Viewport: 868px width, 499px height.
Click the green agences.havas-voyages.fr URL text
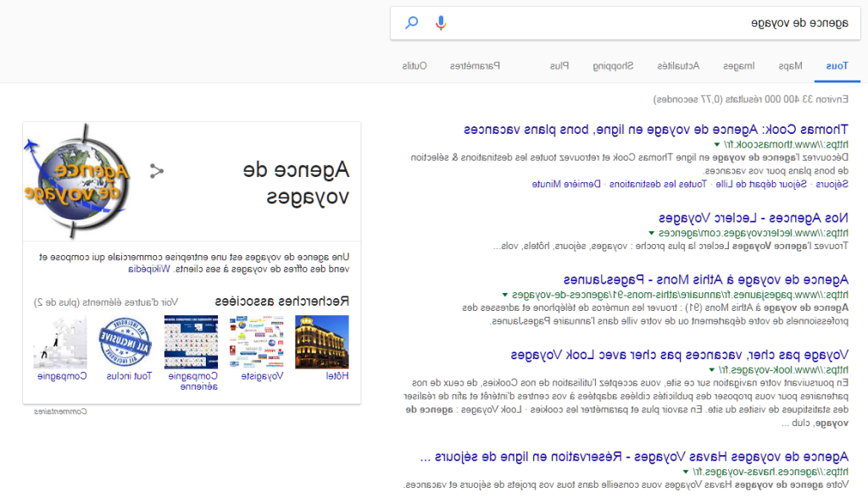coord(771,472)
